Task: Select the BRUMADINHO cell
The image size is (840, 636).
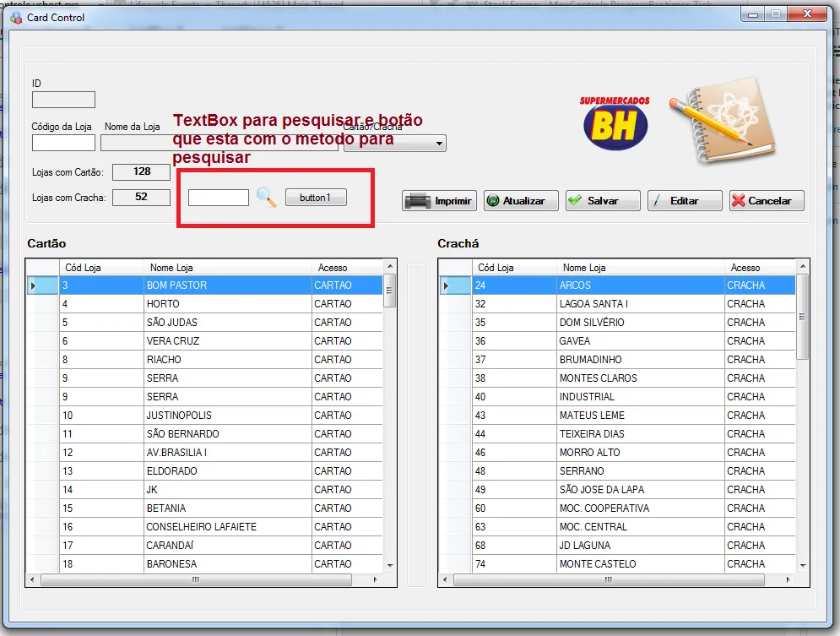Action: click(641, 360)
